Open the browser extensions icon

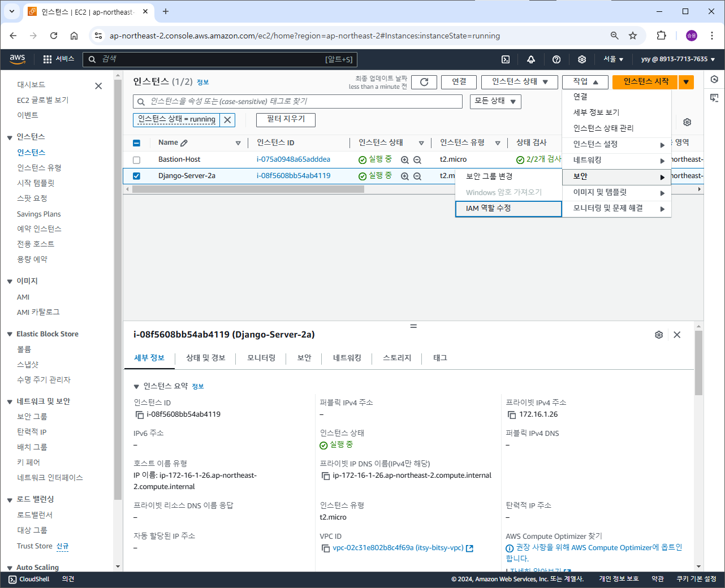coord(661,36)
